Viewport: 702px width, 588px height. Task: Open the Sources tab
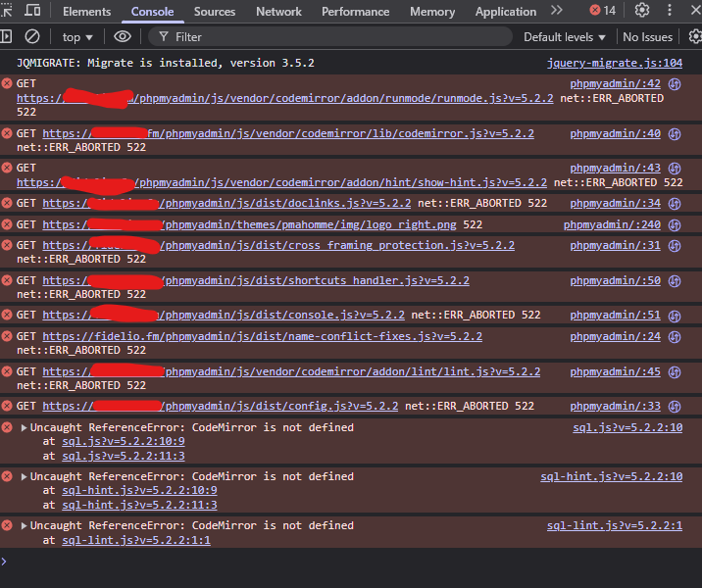click(215, 12)
